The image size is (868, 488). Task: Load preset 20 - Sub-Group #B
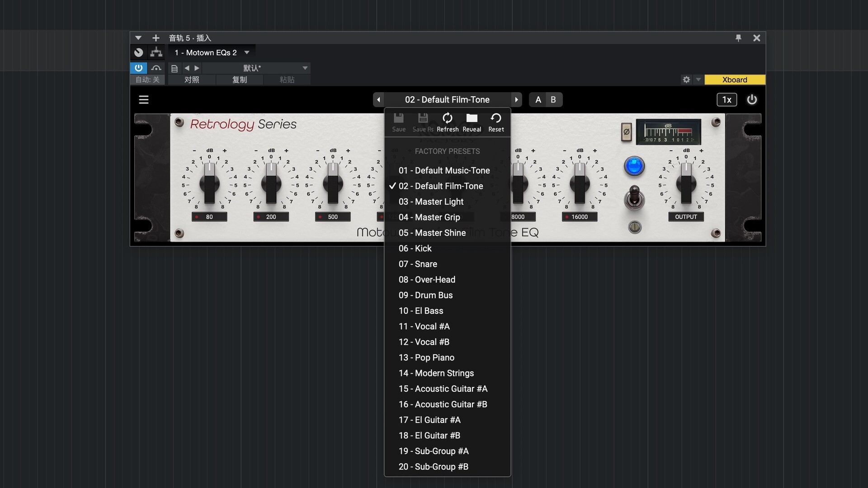[x=448, y=467]
